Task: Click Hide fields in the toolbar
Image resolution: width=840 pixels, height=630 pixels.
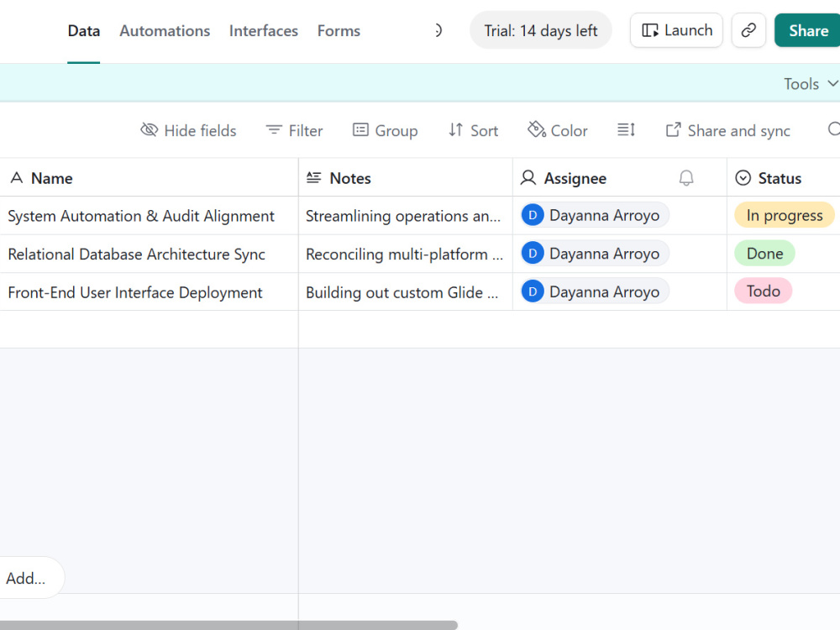Action: tap(188, 131)
